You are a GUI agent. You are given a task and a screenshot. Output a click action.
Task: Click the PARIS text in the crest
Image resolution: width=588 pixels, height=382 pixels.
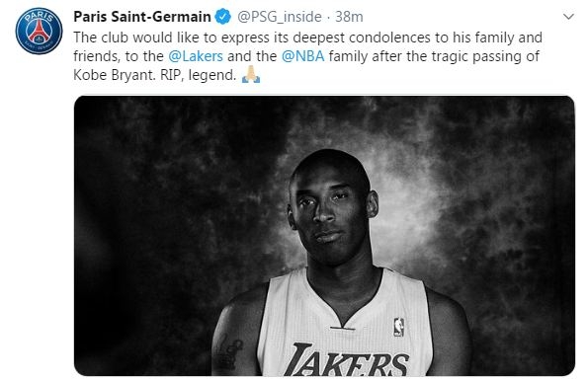pos(39,16)
